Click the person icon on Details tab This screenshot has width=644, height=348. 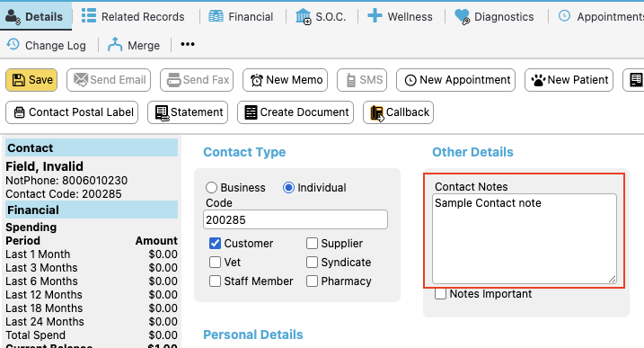[13, 16]
